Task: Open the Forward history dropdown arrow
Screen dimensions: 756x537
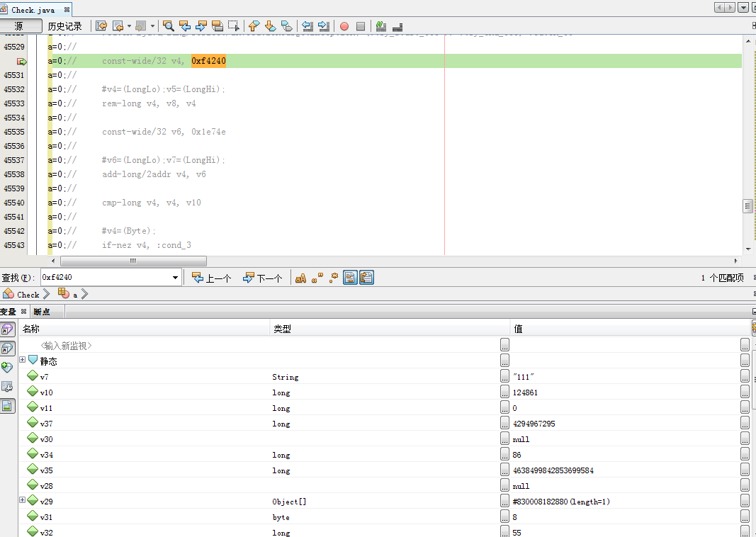Action: 152,26
